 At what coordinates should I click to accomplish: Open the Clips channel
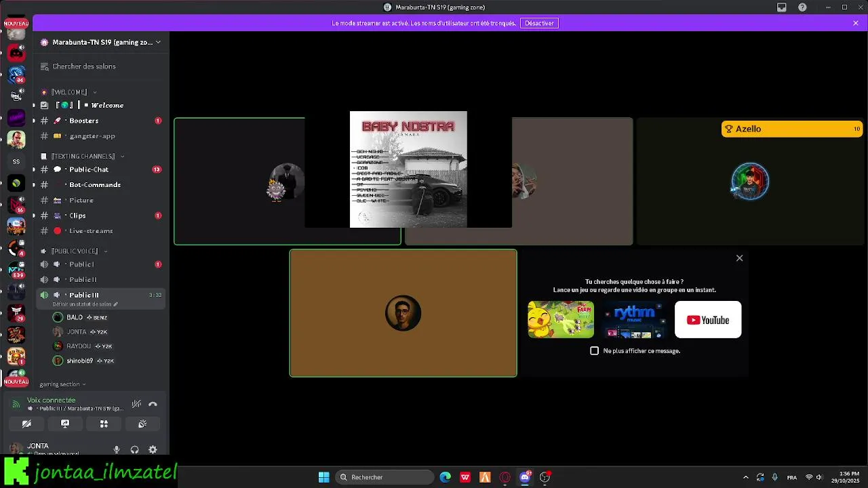(100, 216)
